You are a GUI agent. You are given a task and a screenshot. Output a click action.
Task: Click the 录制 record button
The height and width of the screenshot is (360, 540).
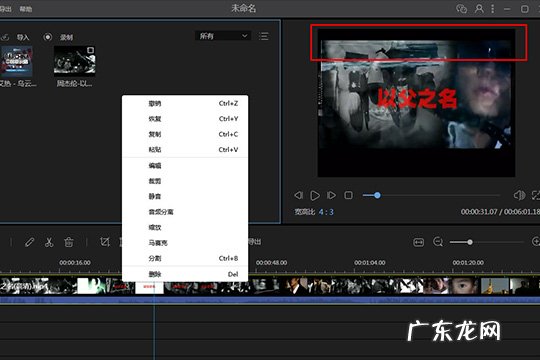point(66,37)
